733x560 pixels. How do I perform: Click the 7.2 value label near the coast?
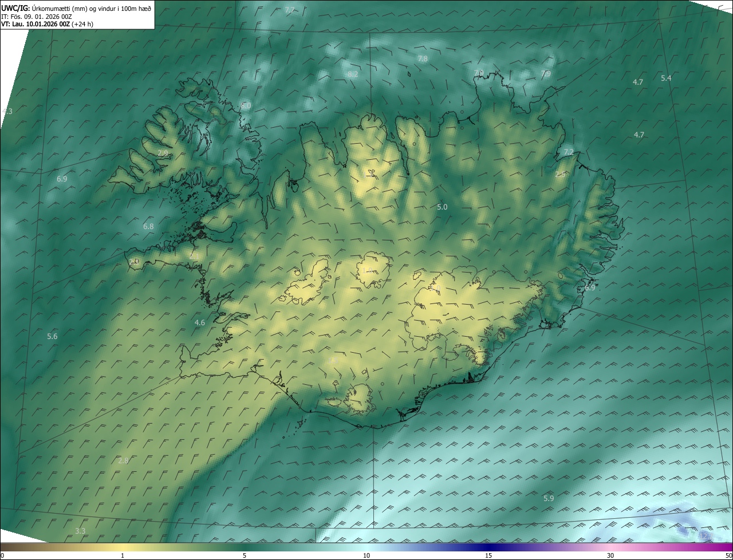point(569,152)
